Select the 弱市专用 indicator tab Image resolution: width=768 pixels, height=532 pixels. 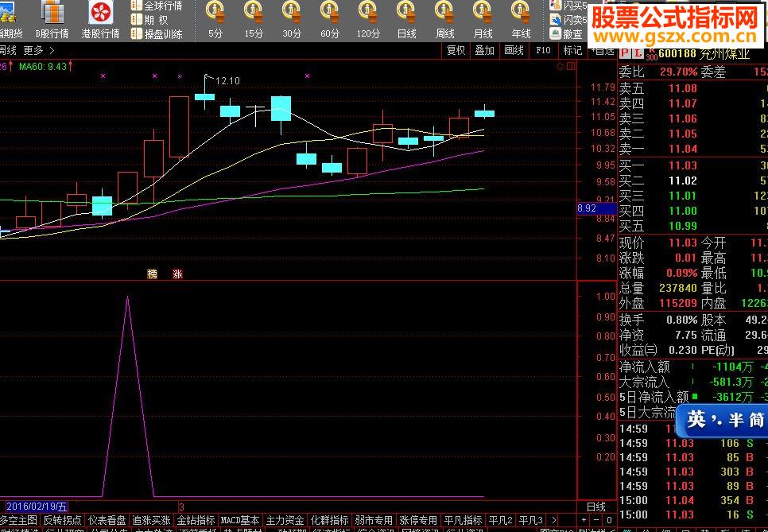coord(374,520)
